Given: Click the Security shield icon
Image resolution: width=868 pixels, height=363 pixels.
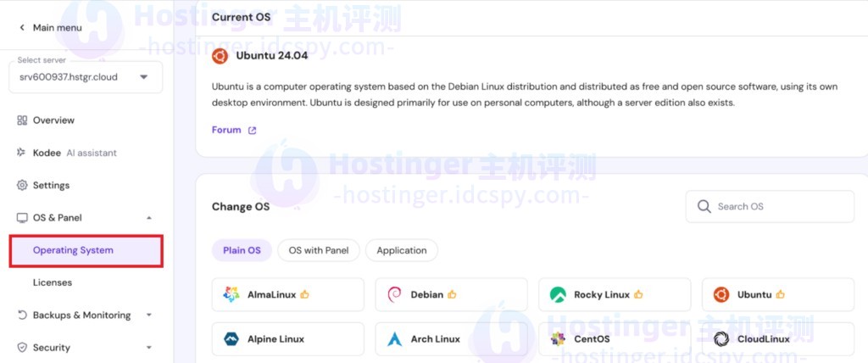Looking at the screenshot, I should [x=22, y=348].
